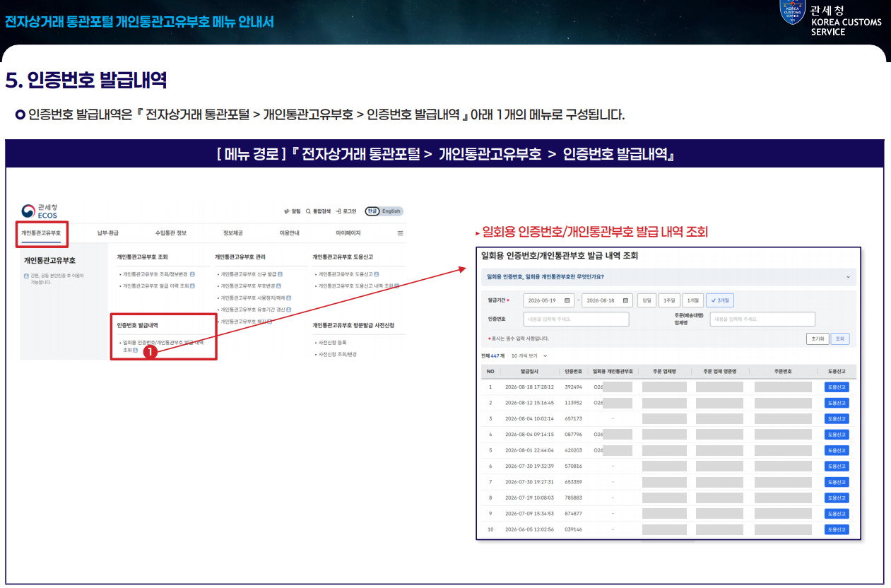
Task: Click auth icon next to 조회/정보변경
Action: 192,274
